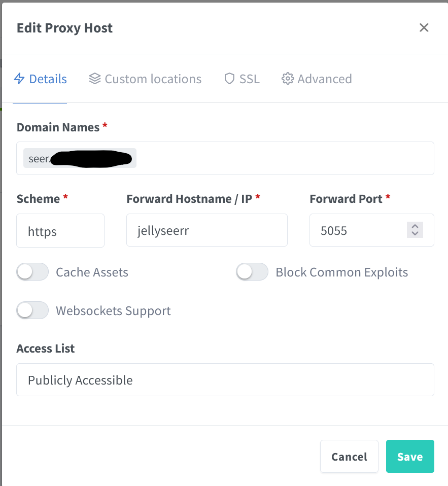This screenshot has height=486, width=448.
Task: Go to the Advanced tab
Action: [x=324, y=79]
